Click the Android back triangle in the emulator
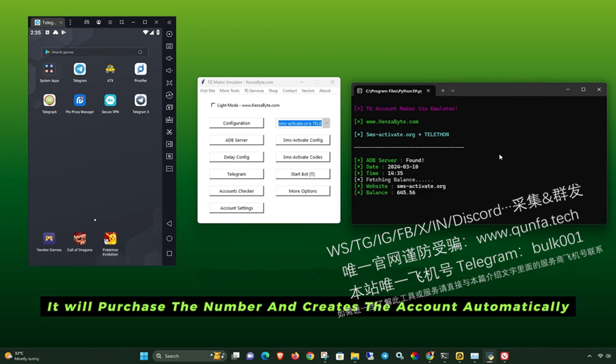Viewport: 616px width, 364px height. coord(169,224)
